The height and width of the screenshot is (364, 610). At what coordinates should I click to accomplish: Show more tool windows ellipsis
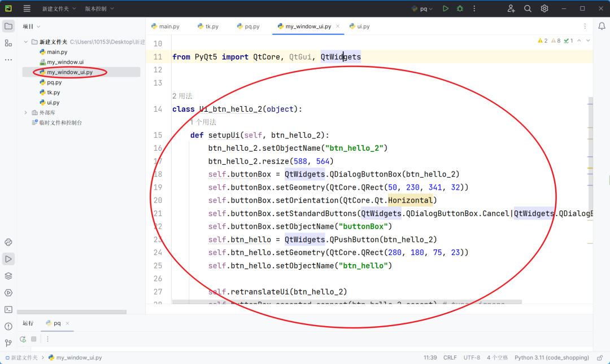click(x=8, y=60)
